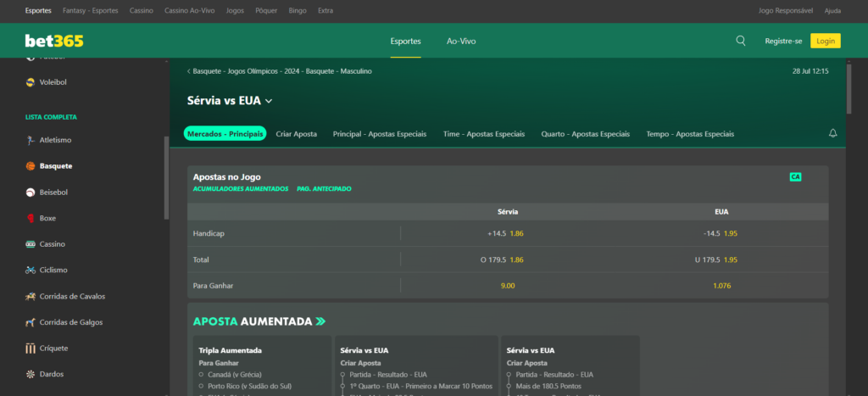Viewport: 868px width, 396px height.
Task: Open the Primeiro a Marcar 10 Pontos card
Action: (415, 365)
